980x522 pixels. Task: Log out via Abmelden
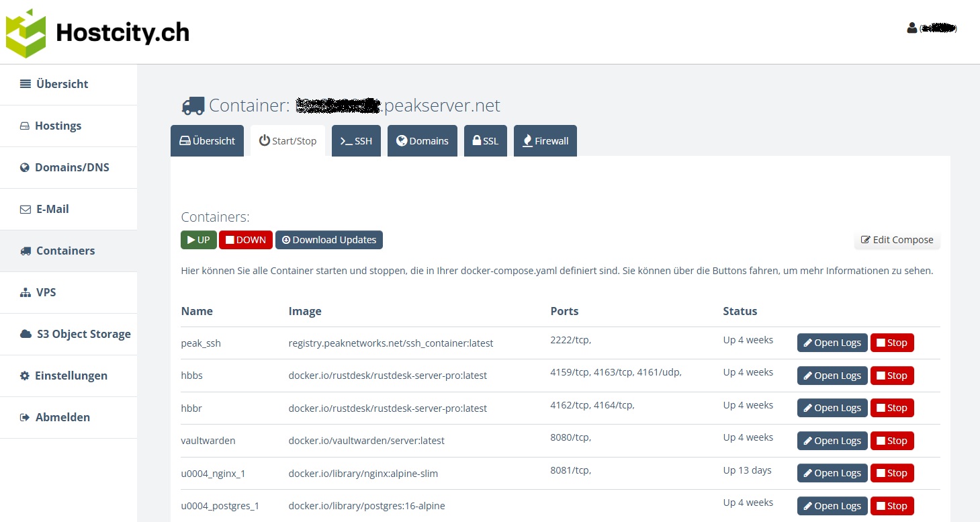coord(62,417)
